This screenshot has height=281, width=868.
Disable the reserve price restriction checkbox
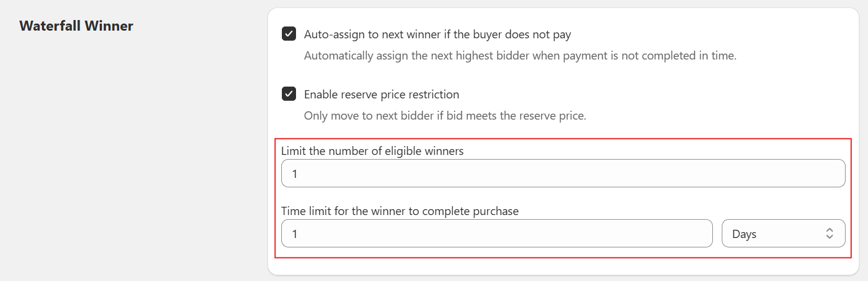[x=289, y=94]
